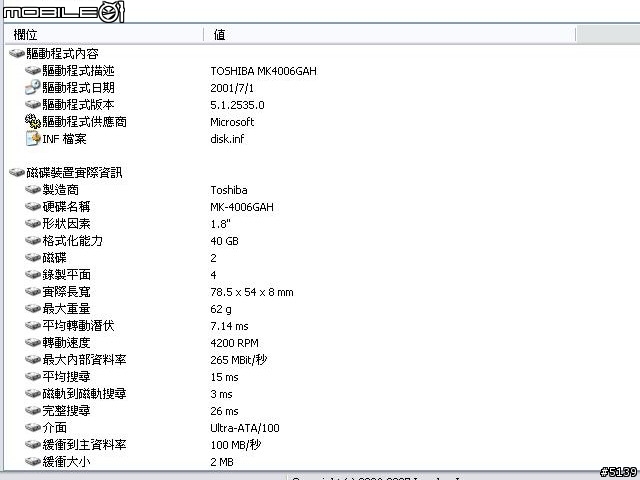Select the value 100 MB/秒
Image resolution: width=640 pixels, height=480 pixels.
point(236,445)
